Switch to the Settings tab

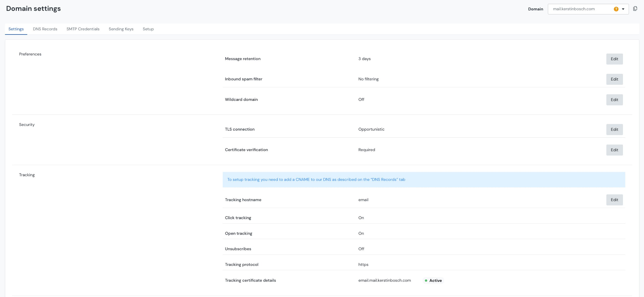pyautogui.click(x=16, y=29)
